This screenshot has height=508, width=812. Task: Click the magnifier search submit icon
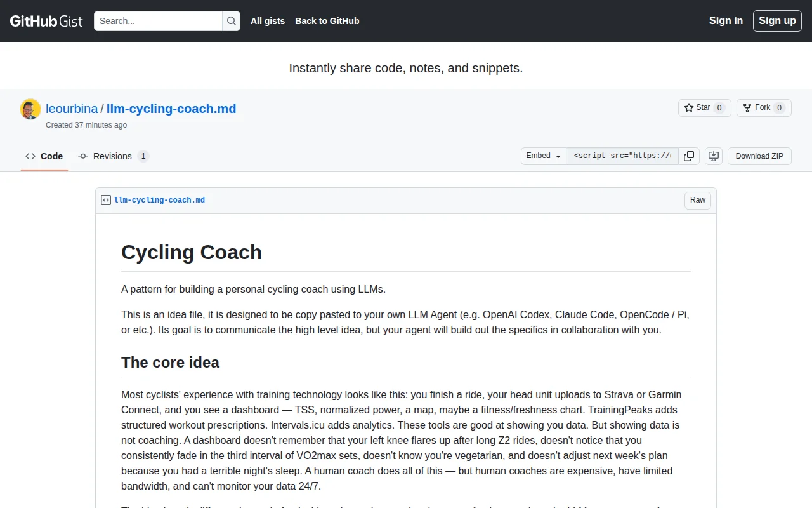pos(232,21)
